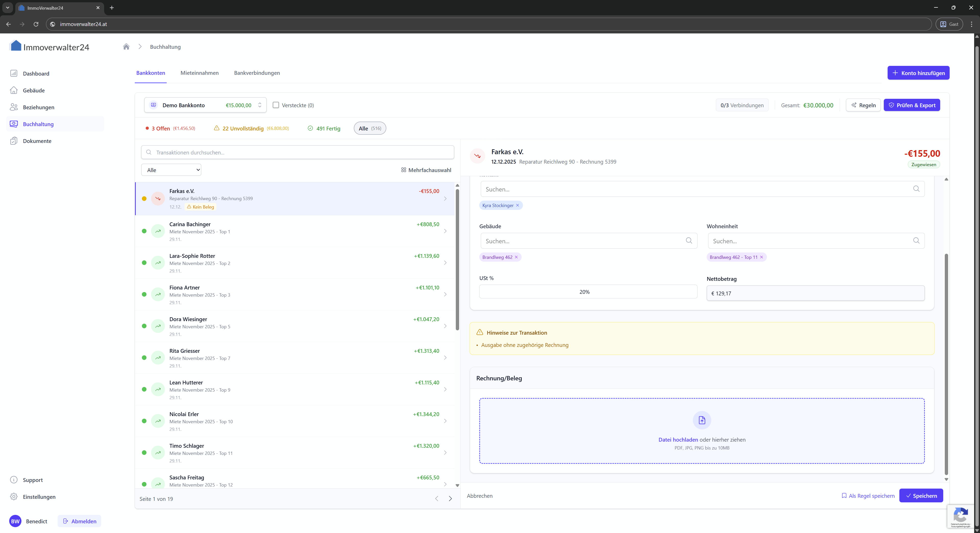Go to the next transactions page
980x533 pixels.
click(450, 499)
